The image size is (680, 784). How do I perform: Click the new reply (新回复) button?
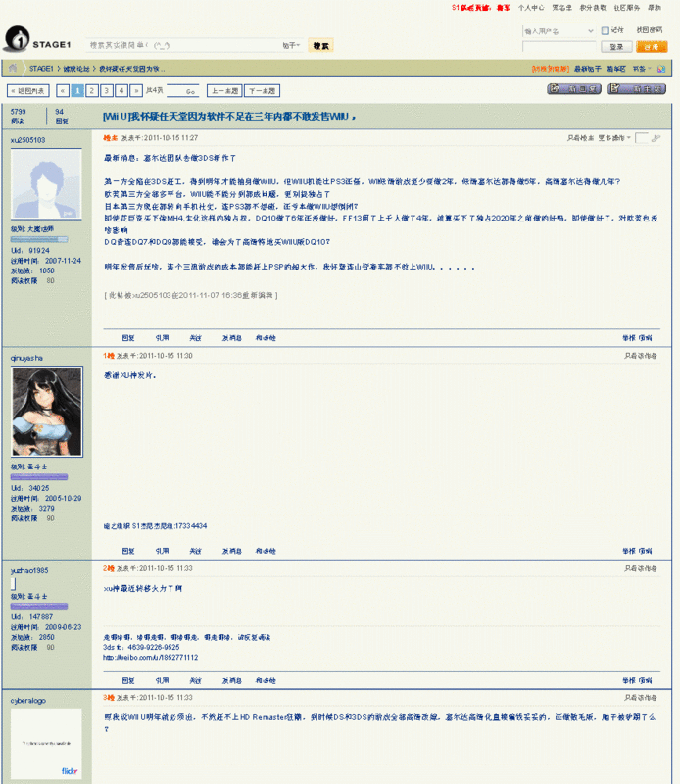[574, 89]
